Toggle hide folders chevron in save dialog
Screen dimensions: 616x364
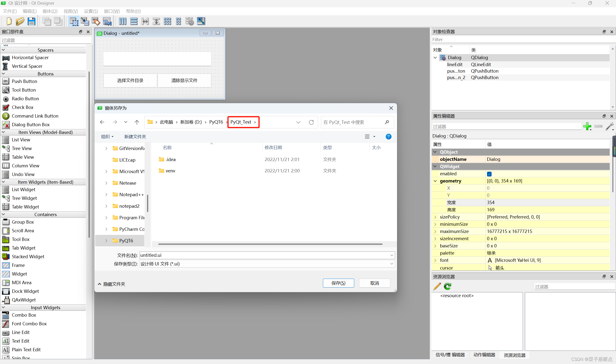[99, 284]
